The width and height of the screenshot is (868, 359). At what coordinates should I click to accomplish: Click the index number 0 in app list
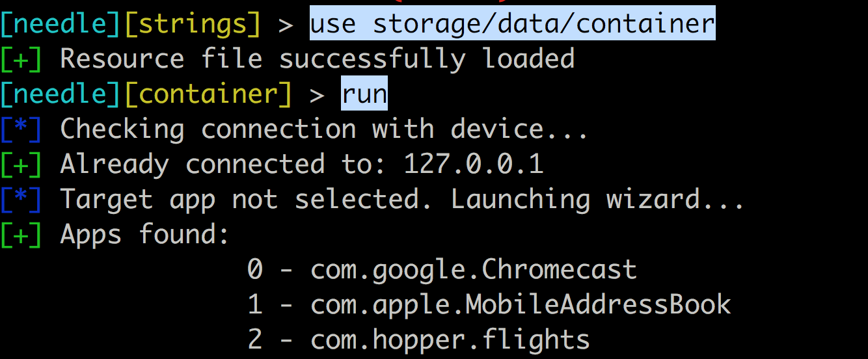coord(255,270)
